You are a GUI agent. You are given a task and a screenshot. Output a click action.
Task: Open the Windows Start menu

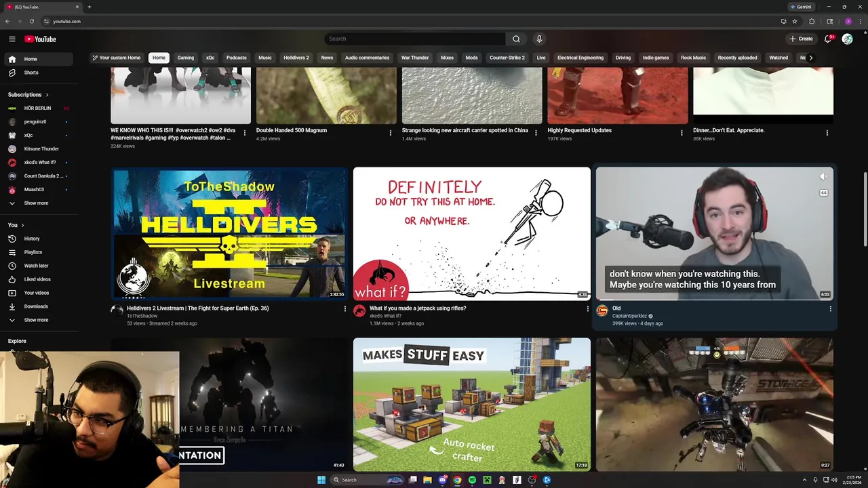(321, 480)
